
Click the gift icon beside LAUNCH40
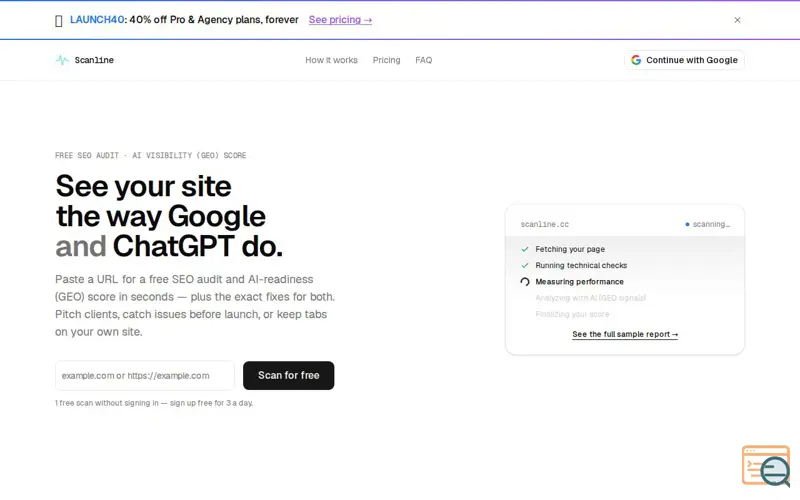pos(59,20)
